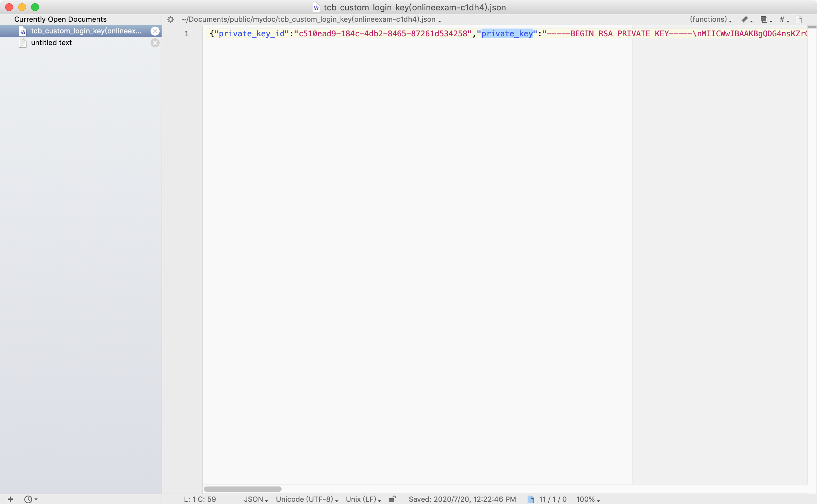Viewport: 817px width, 504px height.
Task: Select untitled text in open documents
Action: click(51, 43)
